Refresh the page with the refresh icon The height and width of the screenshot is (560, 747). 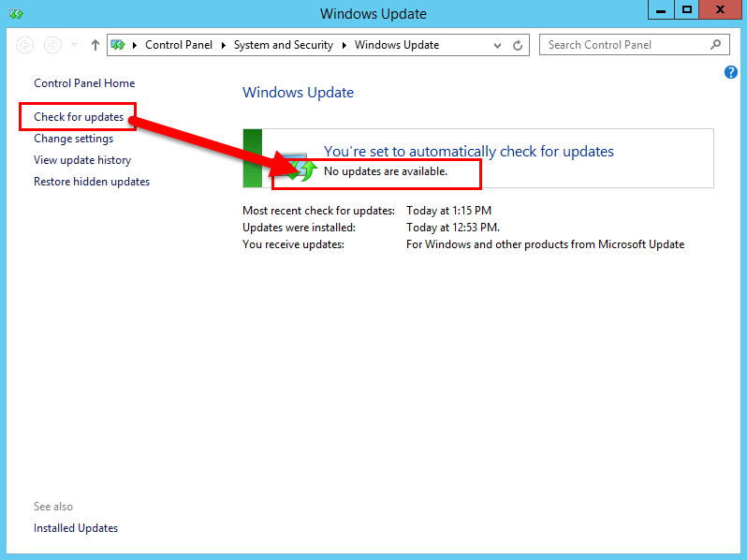pyautogui.click(x=518, y=45)
